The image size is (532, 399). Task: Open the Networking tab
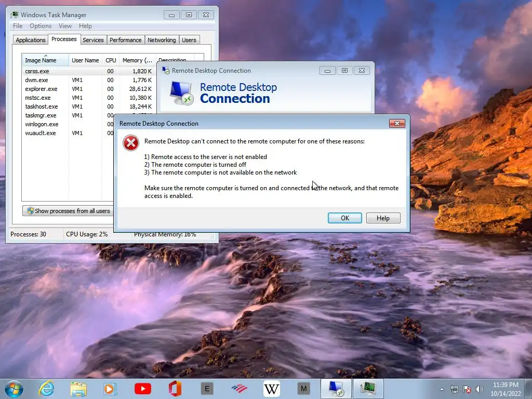point(162,40)
